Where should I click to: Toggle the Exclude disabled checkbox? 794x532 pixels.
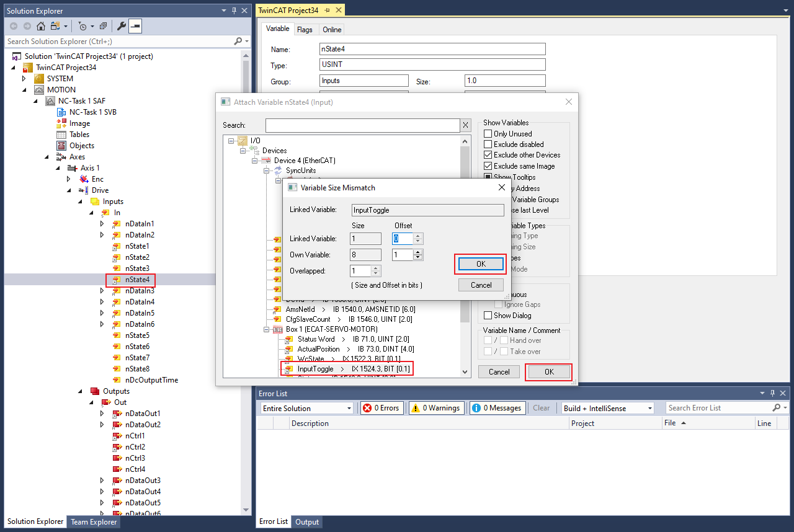pos(488,144)
